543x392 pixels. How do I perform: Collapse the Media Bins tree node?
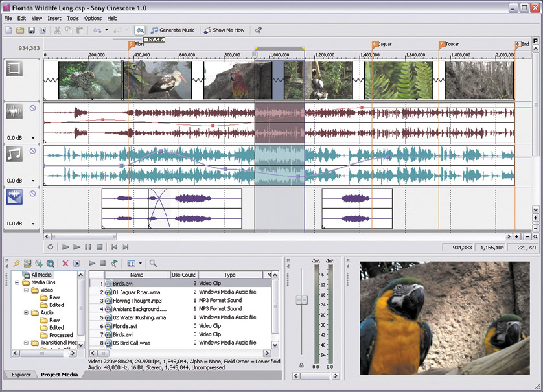(17, 282)
